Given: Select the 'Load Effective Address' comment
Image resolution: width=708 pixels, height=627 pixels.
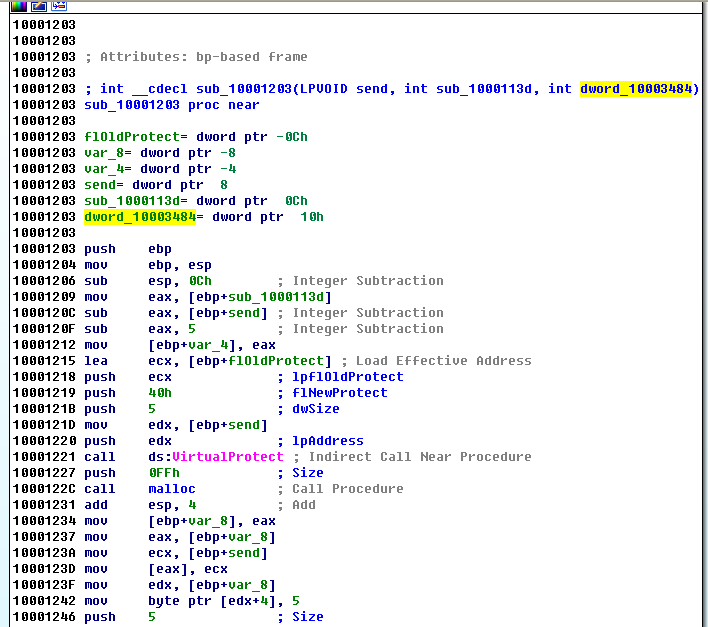Looking at the screenshot, I should pyautogui.click(x=443, y=361).
